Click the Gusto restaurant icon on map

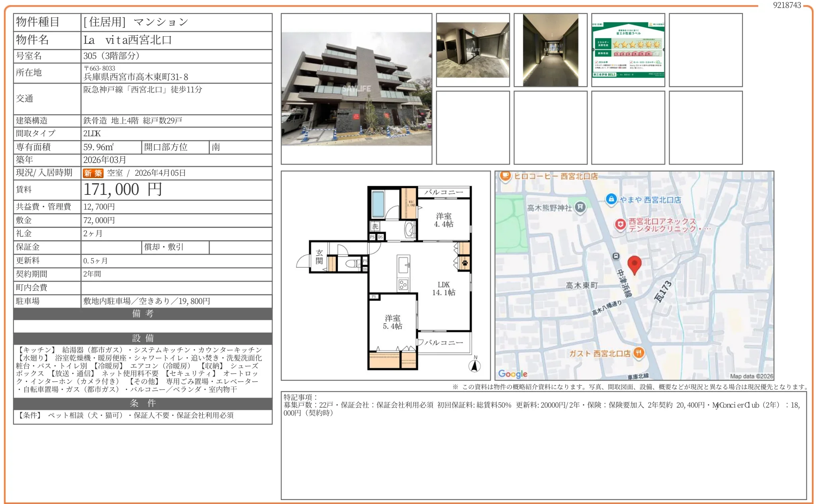(x=639, y=353)
